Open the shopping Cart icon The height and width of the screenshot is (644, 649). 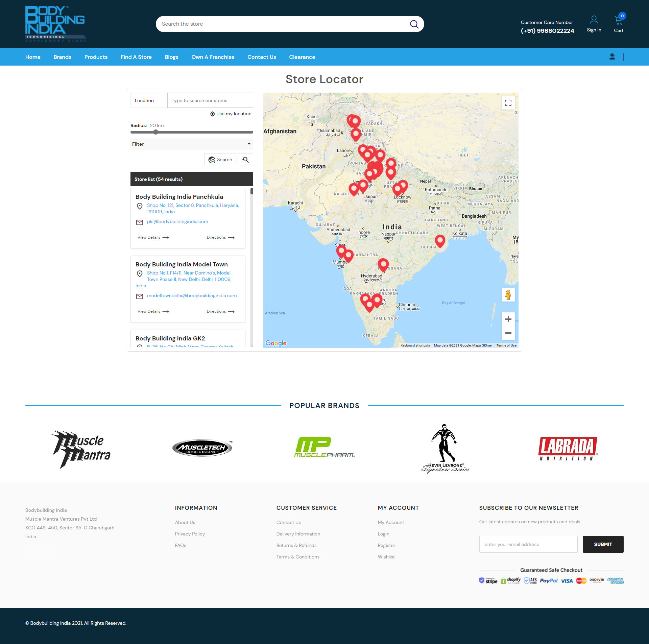(x=619, y=20)
